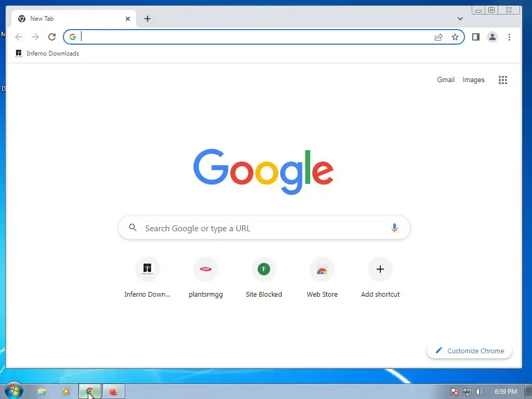
Task: Open the volume speaker tray icon
Action: (479, 392)
